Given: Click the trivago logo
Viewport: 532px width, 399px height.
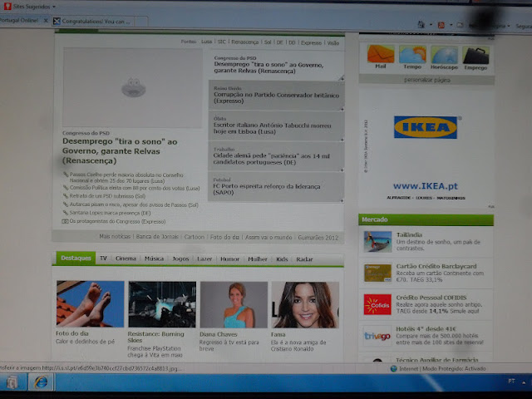Looking at the screenshot, I should coord(377,336).
